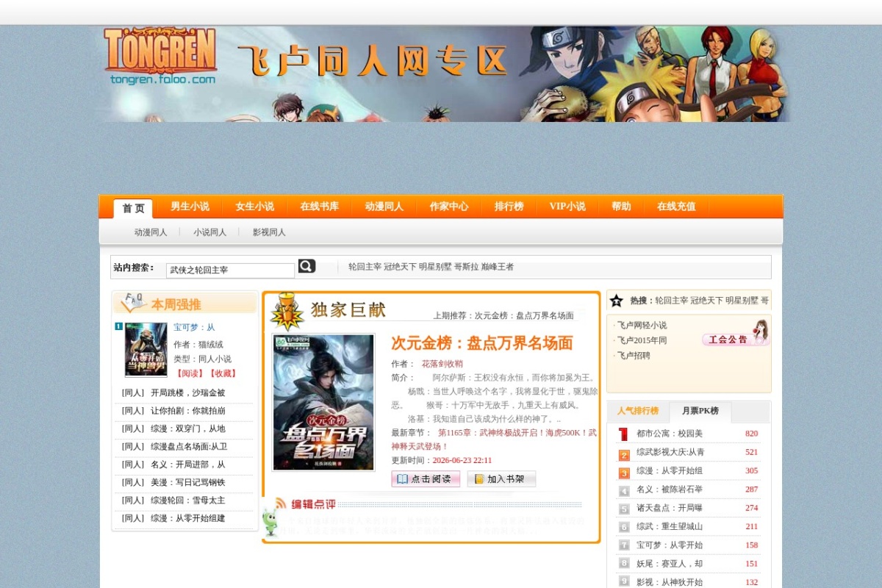
Task: Click the 点击阅读 button
Action: (x=426, y=479)
